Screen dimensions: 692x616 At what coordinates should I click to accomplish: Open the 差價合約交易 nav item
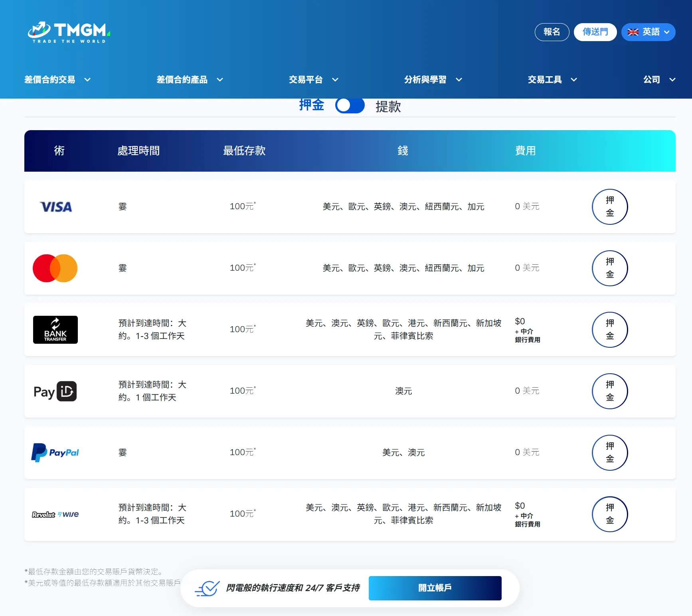(49, 80)
